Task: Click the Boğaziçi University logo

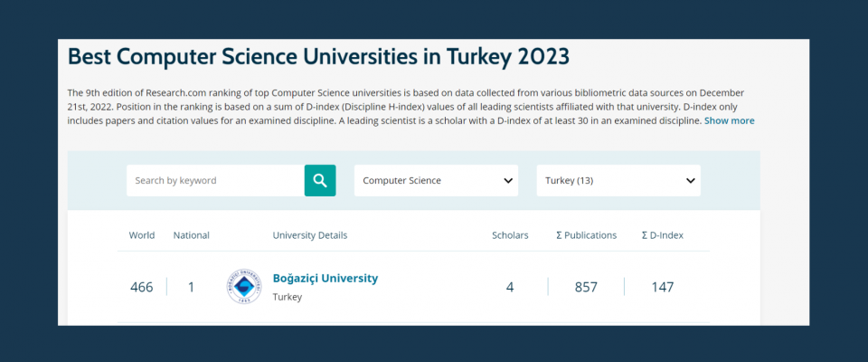Action: (243, 287)
